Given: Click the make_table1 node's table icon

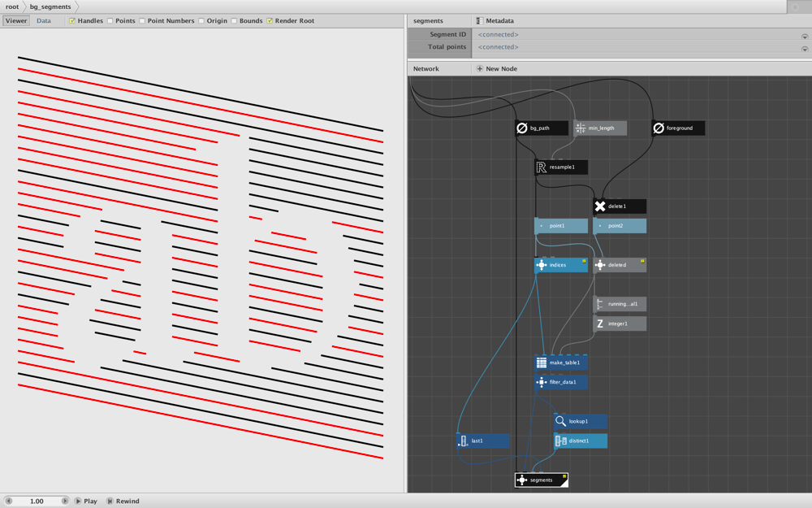Looking at the screenshot, I should click(541, 363).
